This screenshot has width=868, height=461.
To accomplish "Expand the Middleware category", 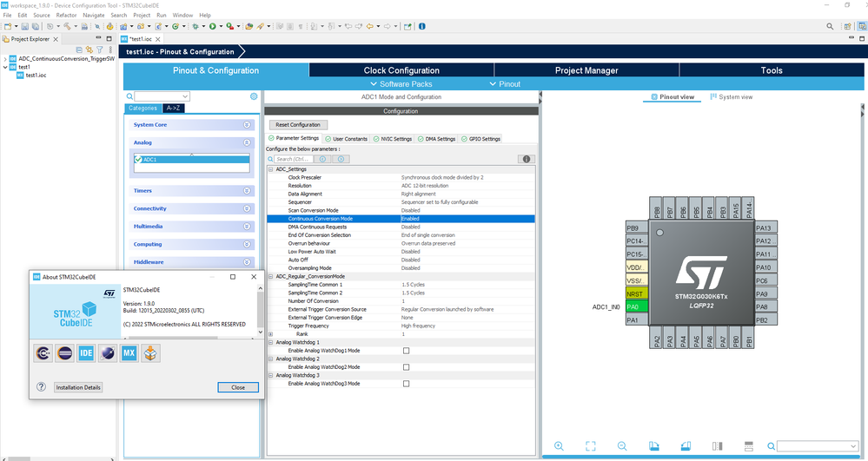I will [247, 262].
